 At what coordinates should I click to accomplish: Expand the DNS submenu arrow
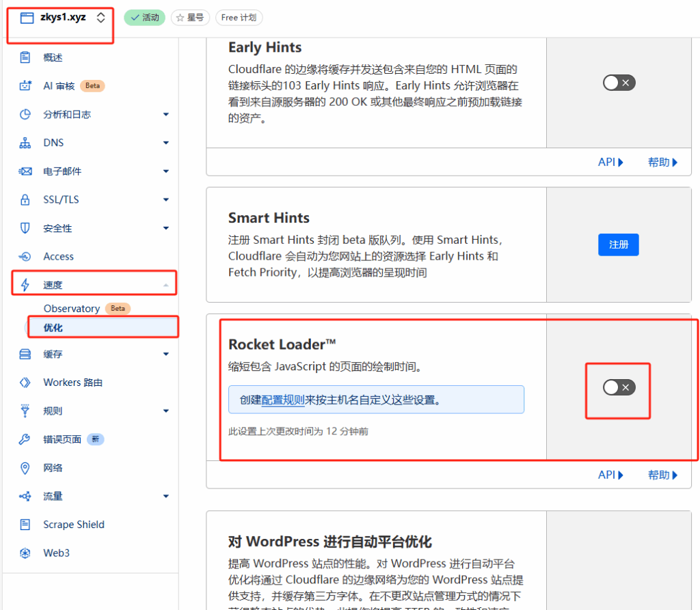click(166, 143)
